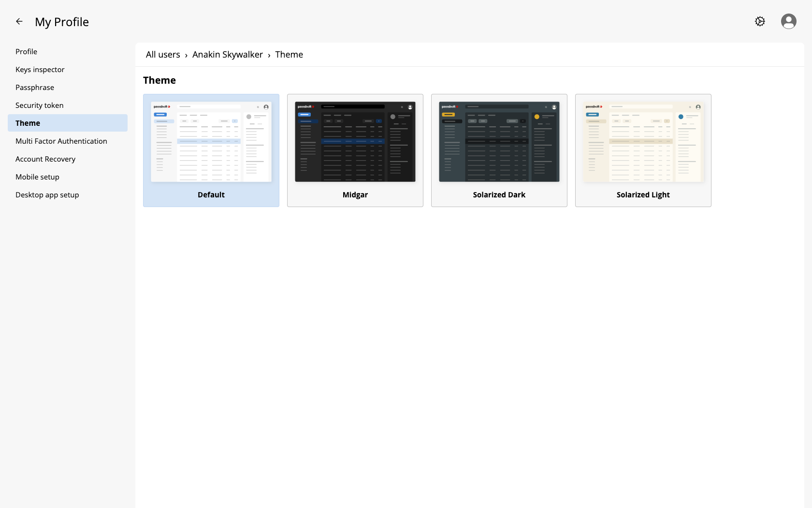Open Multi Factor Authentication settings

pos(68,141)
